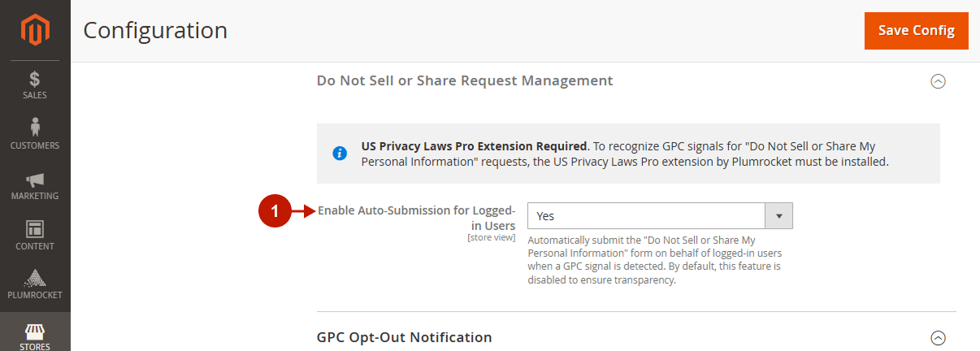Click the Configuration page title
The image size is (980, 351).
155,30
